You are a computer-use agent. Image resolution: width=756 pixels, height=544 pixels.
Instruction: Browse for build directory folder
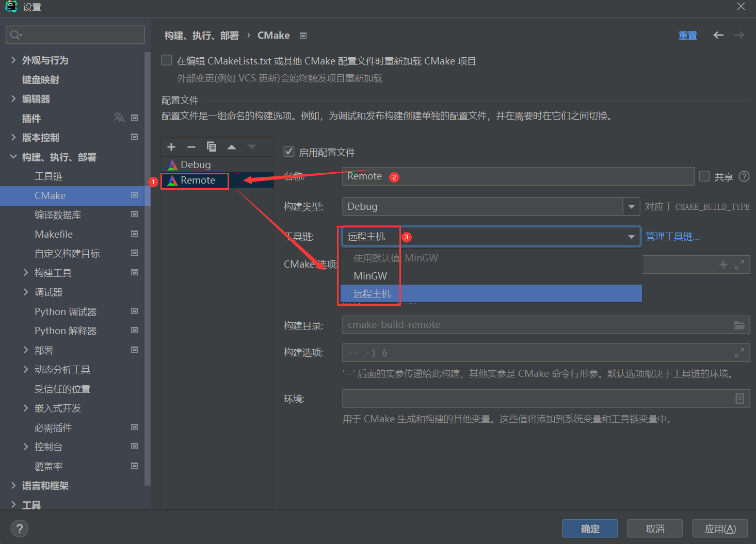[x=739, y=325]
